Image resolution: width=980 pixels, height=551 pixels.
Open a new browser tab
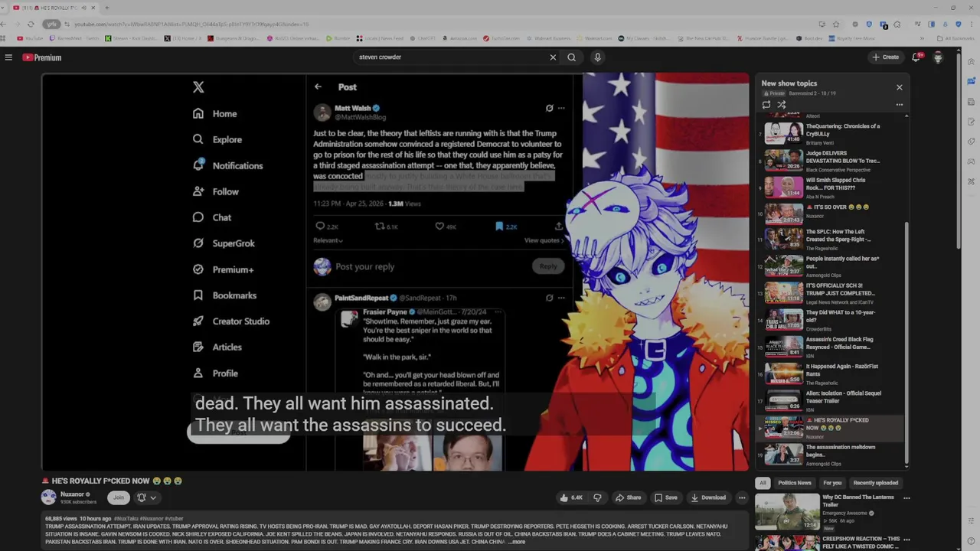tap(106, 8)
